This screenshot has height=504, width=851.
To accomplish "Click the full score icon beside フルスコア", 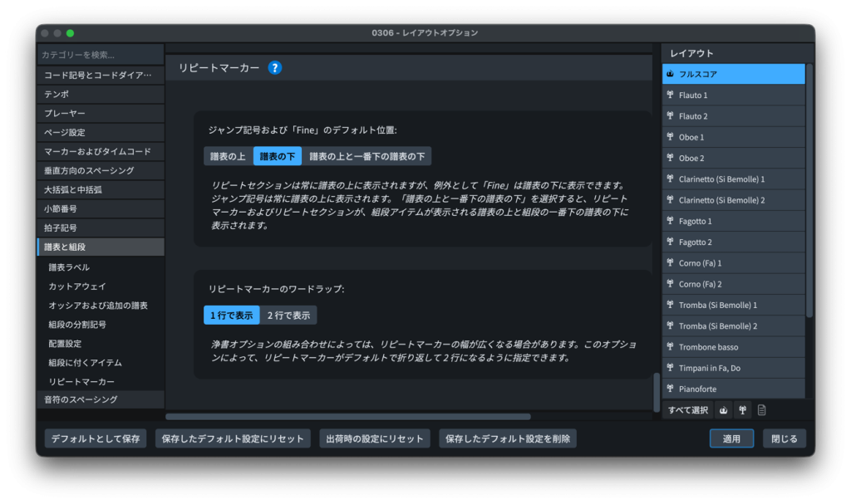I will pos(670,74).
